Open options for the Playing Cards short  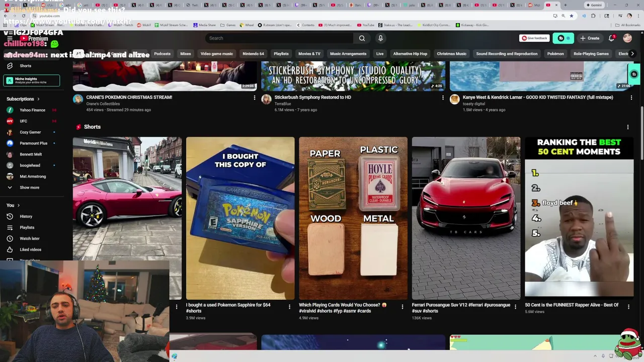pyautogui.click(x=402, y=306)
